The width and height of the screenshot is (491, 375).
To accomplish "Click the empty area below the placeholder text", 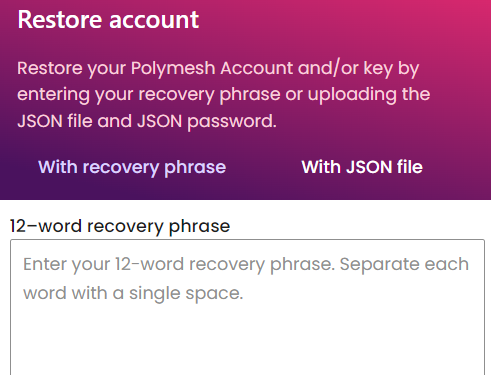I will coord(247,340).
